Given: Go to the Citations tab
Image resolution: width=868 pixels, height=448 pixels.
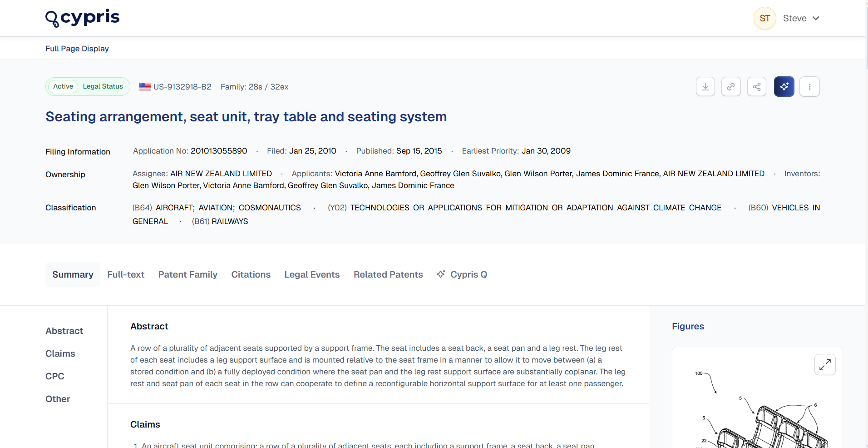Looking at the screenshot, I should pyautogui.click(x=251, y=274).
